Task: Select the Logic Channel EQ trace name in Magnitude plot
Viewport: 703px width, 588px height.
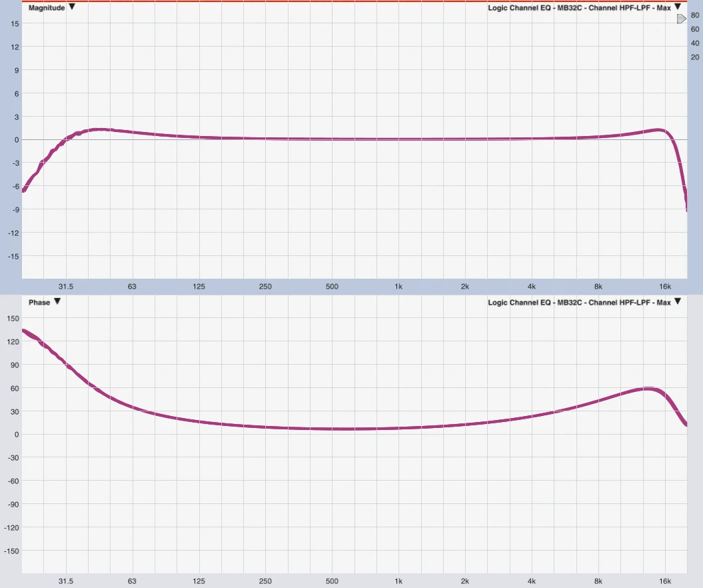Action: (579, 8)
